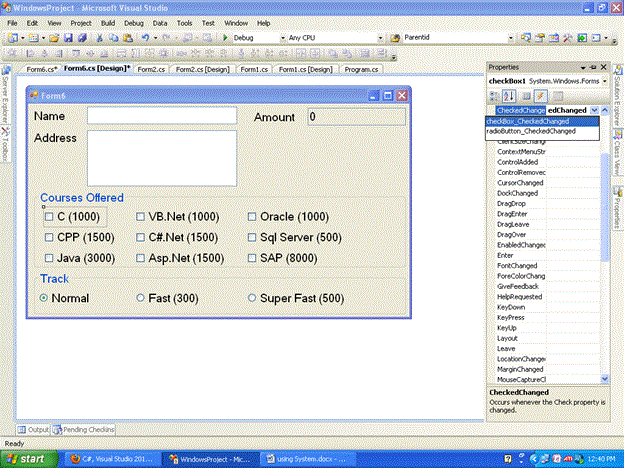
Task: Open the Properties panel window position menu arrow
Action: [x=583, y=68]
